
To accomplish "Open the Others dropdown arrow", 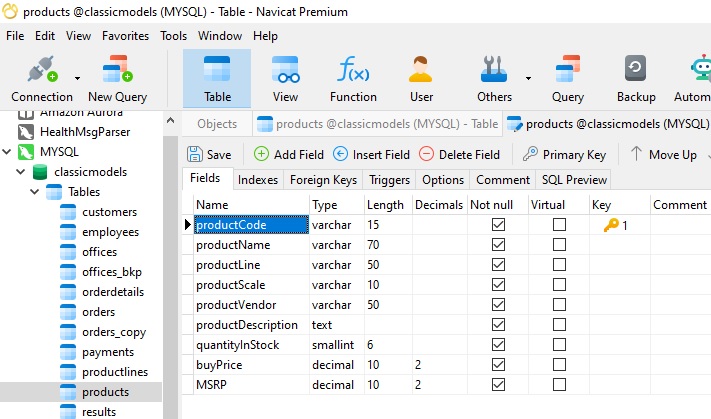I will point(528,78).
